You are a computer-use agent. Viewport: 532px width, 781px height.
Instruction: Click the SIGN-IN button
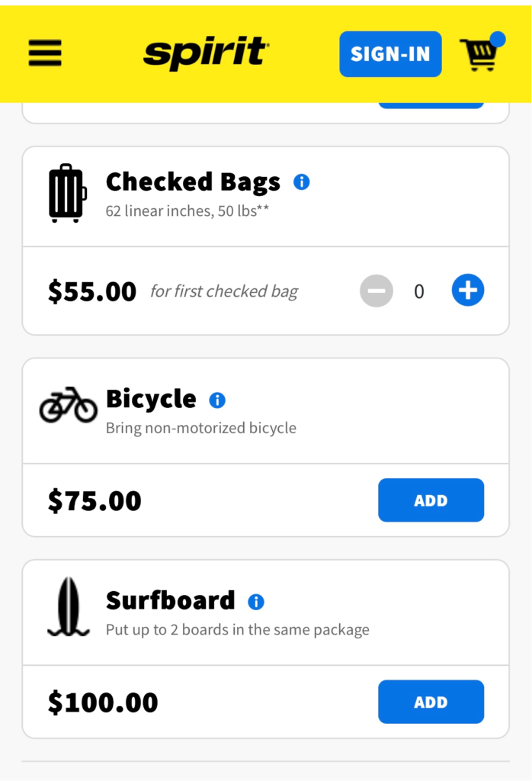[390, 54]
